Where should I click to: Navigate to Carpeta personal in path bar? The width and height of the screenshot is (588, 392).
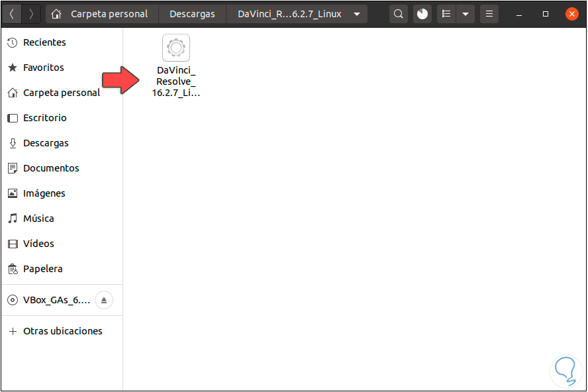(x=103, y=15)
